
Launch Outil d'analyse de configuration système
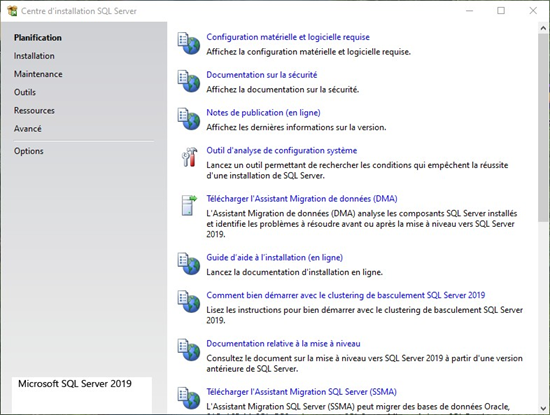tap(281, 151)
